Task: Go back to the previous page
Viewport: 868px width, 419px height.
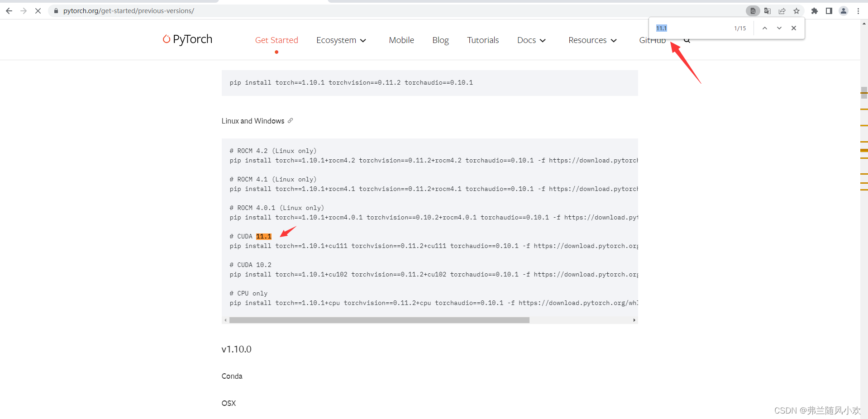Action: 9,11
